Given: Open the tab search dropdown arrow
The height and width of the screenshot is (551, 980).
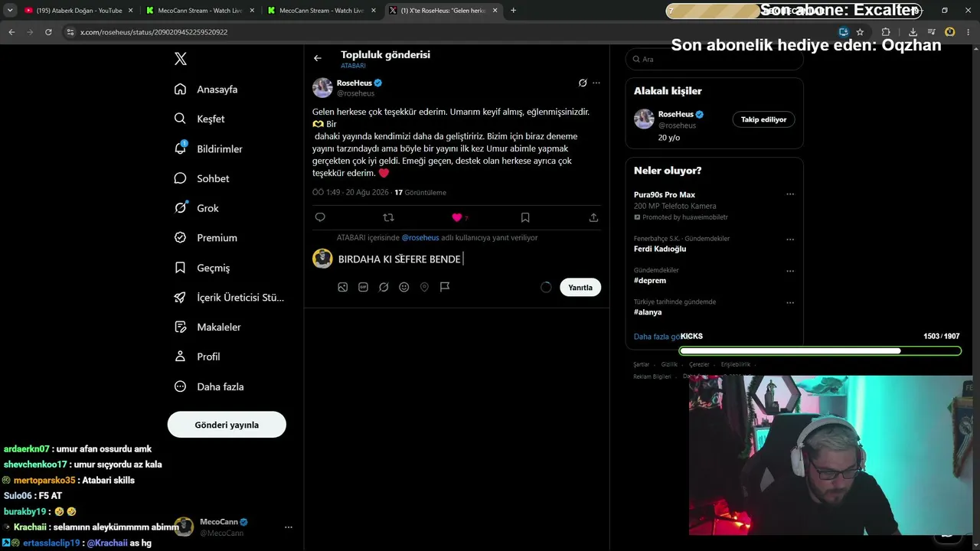Looking at the screenshot, I should 10,11.
